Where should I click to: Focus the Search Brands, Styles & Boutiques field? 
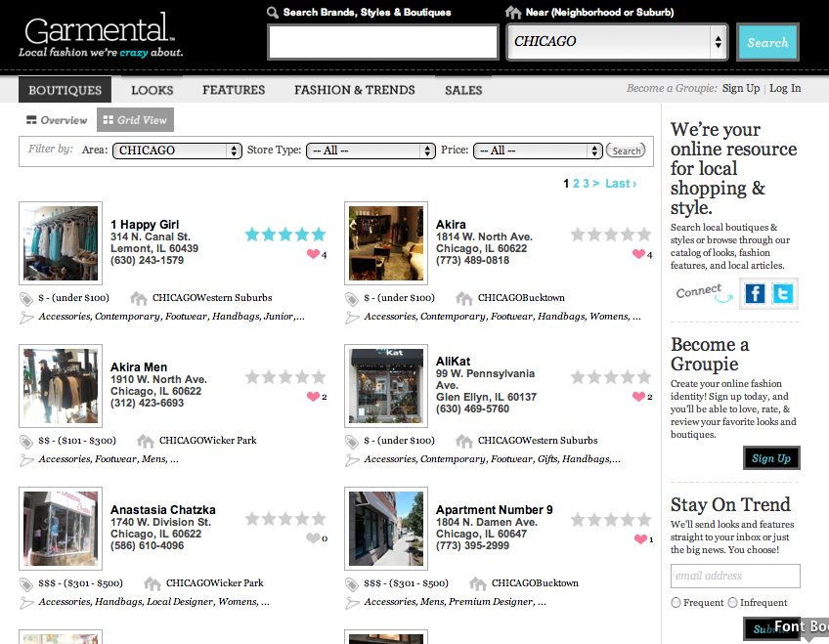coord(383,42)
